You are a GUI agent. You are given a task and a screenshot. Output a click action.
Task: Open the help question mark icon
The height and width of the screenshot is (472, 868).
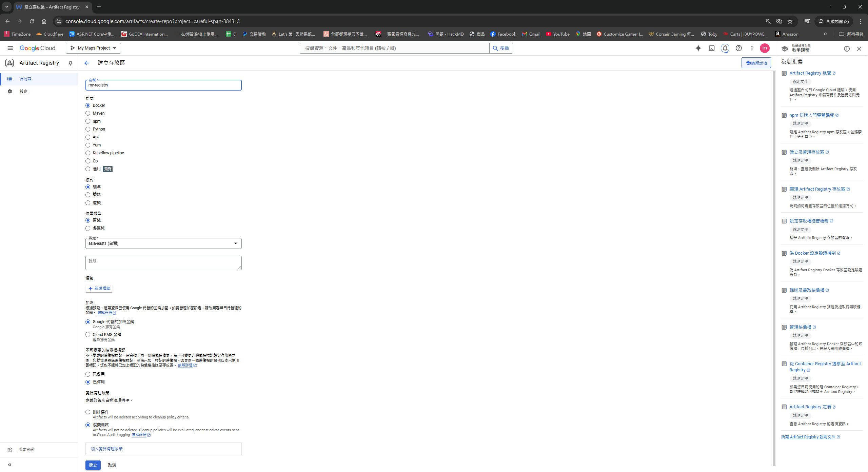(738, 48)
